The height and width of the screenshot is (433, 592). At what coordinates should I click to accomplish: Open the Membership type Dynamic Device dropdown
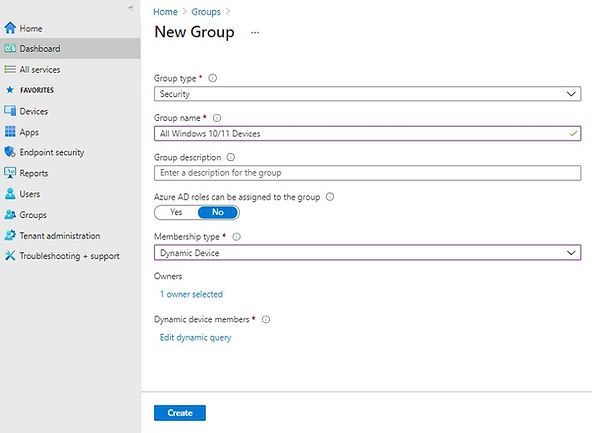point(367,253)
